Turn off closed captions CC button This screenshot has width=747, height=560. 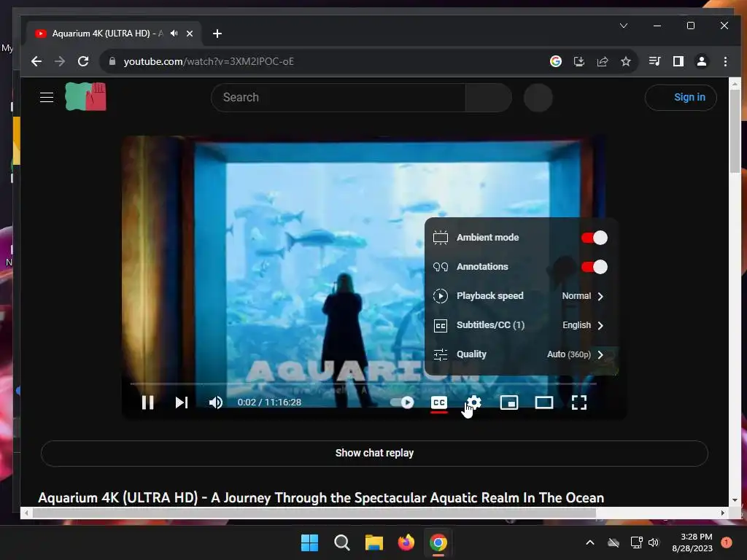[438, 402]
